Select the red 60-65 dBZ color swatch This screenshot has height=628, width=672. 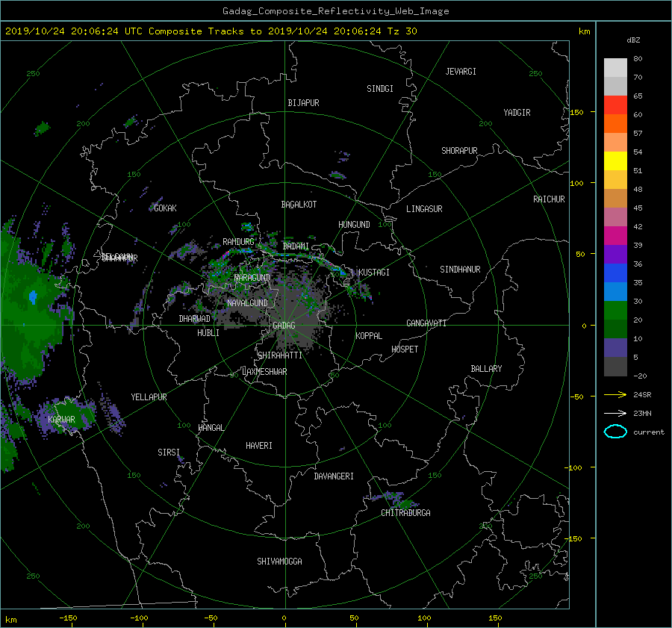click(x=615, y=105)
